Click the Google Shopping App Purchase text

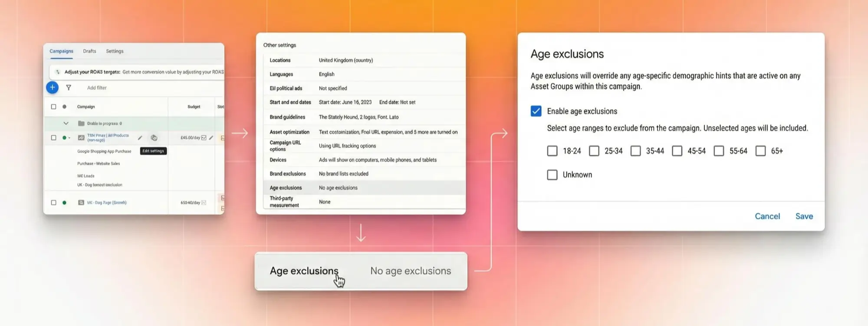pos(104,152)
